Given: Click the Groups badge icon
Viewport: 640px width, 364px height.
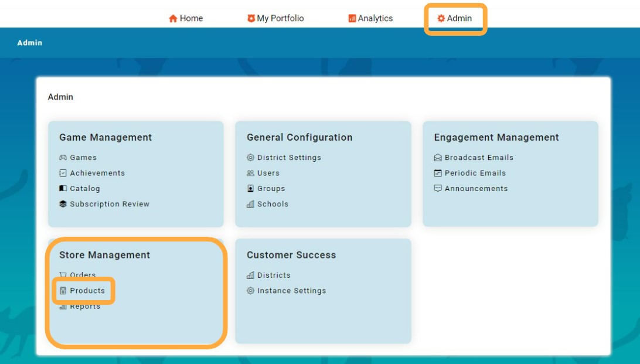Looking at the screenshot, I should tap(250, 189).
